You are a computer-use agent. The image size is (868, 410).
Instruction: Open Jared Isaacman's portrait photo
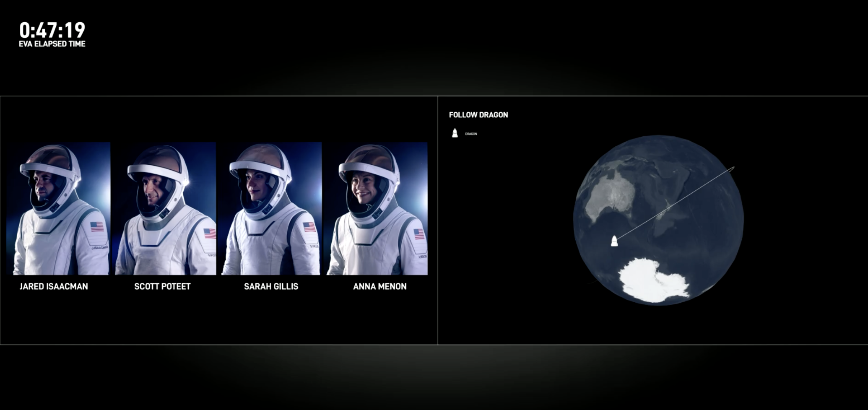59,208
